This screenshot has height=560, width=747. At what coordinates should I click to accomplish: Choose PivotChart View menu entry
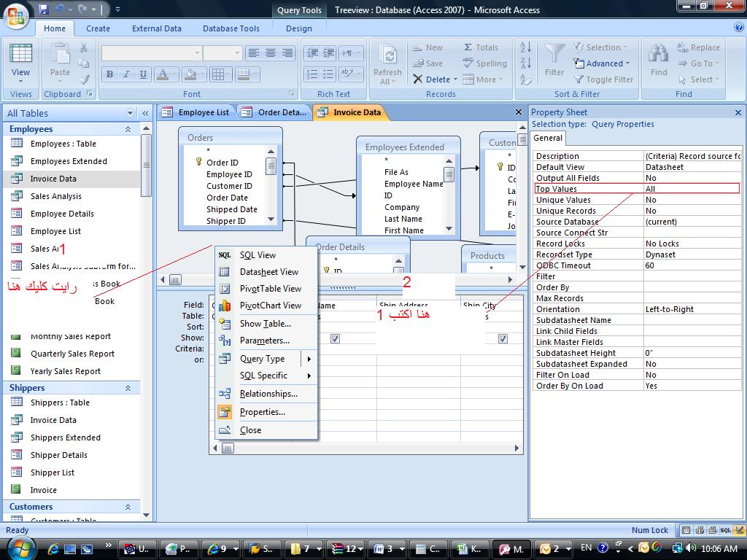pos(266,306)
